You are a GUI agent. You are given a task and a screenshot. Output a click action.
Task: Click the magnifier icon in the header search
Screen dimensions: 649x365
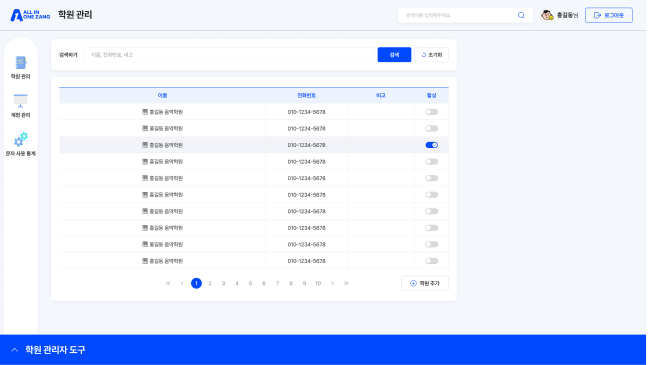[x=521, y=15]
